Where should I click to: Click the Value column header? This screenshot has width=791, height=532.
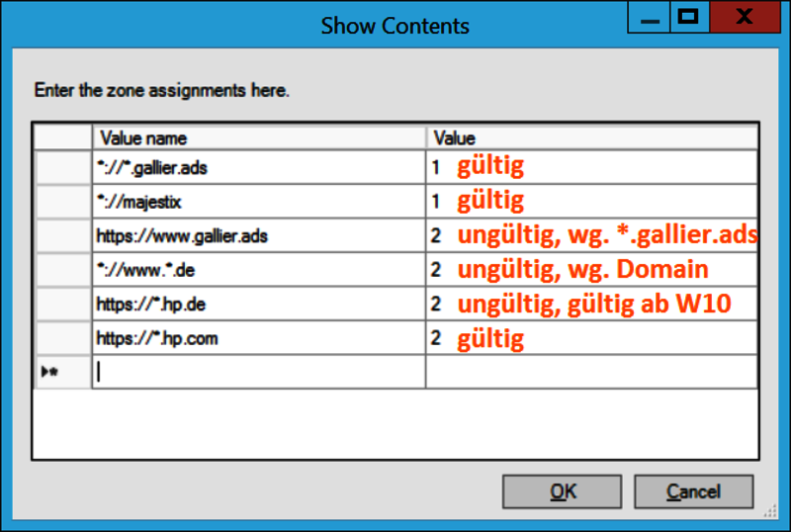click(591, 137)
